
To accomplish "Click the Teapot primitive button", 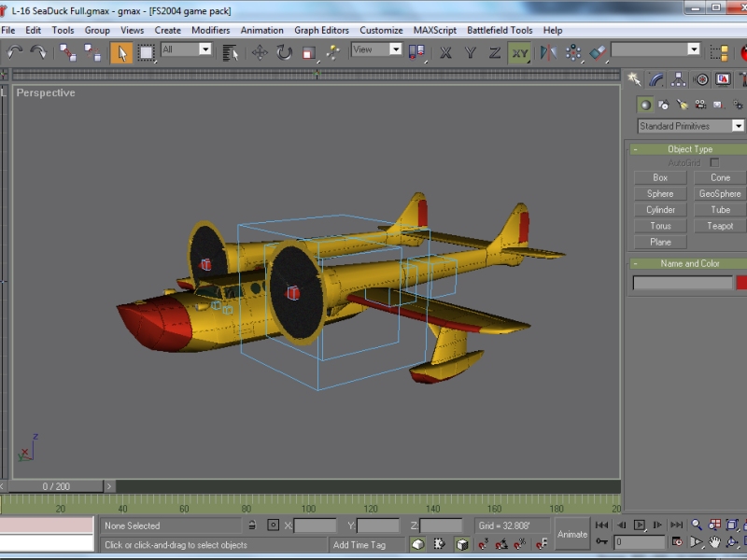I will 720,226.
